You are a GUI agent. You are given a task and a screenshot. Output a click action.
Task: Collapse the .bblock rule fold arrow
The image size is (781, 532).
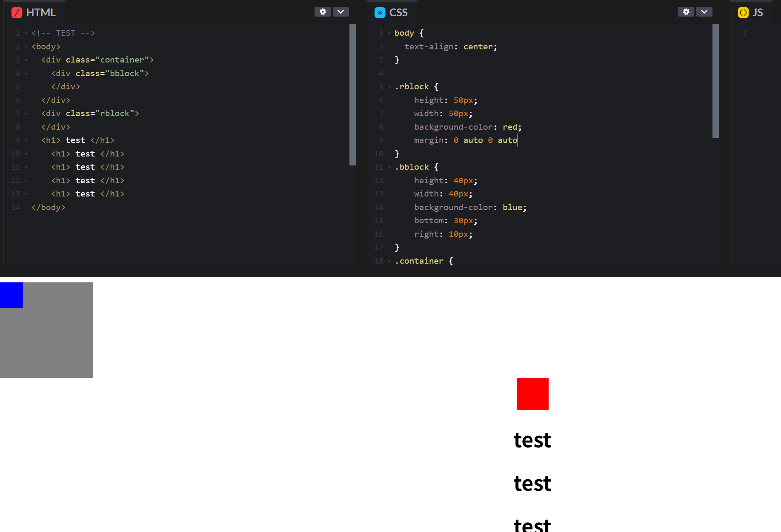pos(389,168)
